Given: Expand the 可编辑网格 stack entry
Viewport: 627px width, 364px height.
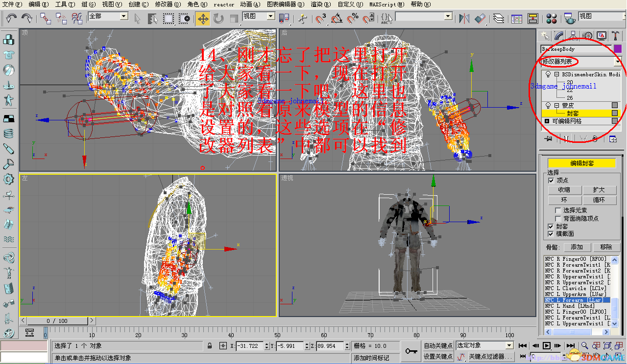Looking at the screenshot, I should 547,121.
